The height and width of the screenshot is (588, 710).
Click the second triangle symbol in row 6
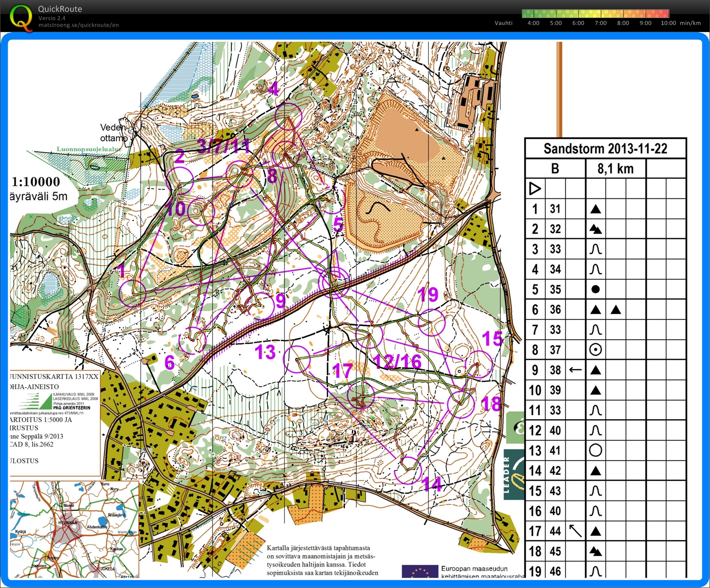pos(615,309)
